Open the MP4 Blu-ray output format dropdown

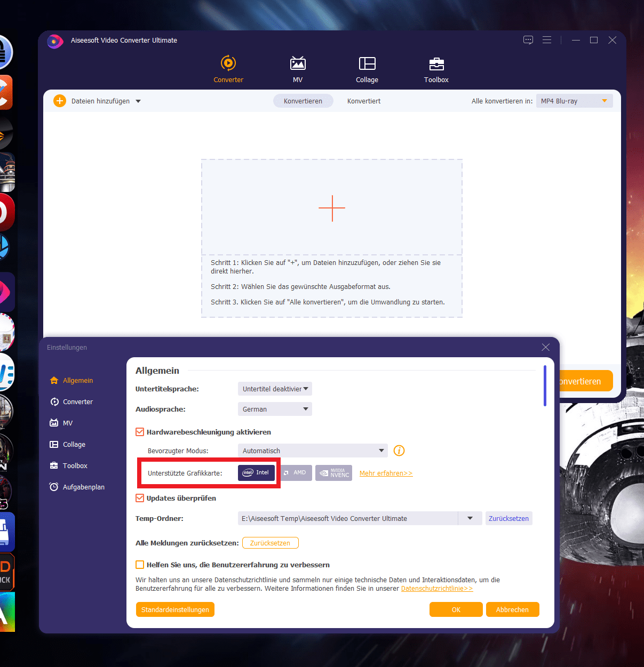point(575,101)
